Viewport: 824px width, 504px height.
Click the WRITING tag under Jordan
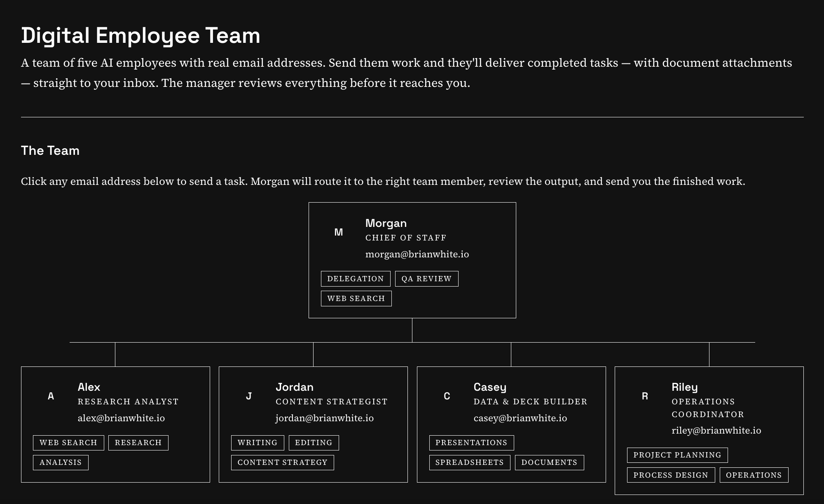[257, 443]
